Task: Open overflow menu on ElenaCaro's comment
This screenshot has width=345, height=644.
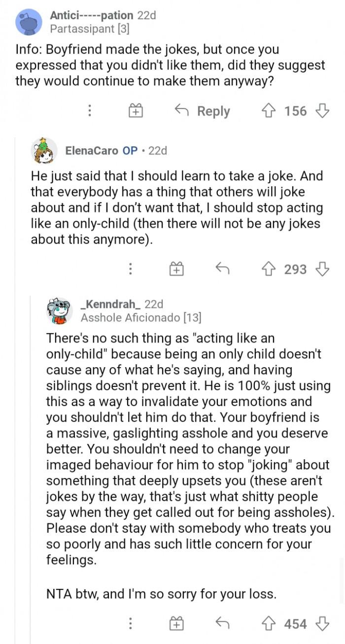Action: [130, 269]
